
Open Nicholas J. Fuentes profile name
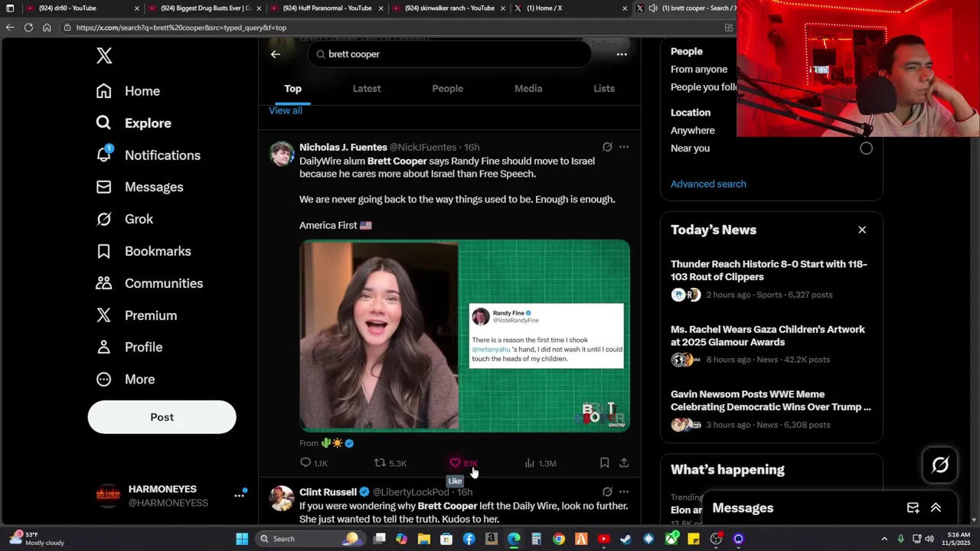pyautogui.click(x=343, y=147)
